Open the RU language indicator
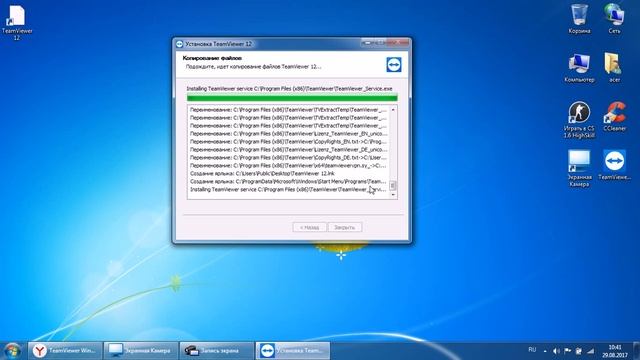 pyautogui.click(x=532, y=350)
